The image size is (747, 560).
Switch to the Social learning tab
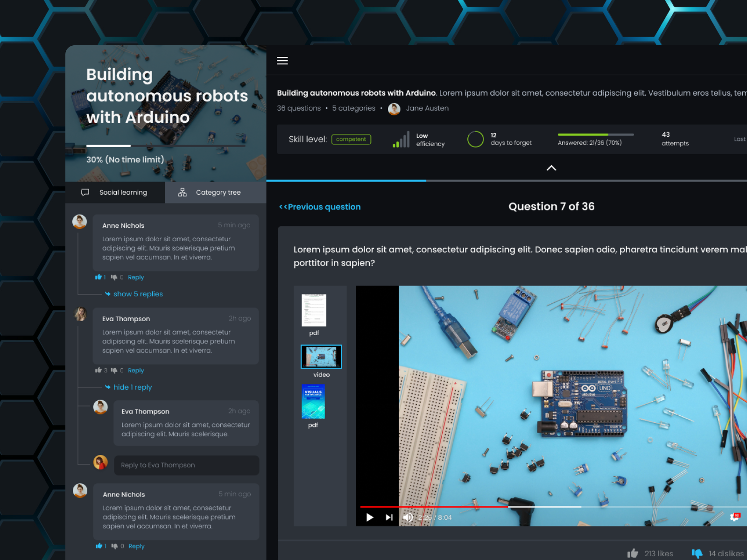(x=115, y=192)
